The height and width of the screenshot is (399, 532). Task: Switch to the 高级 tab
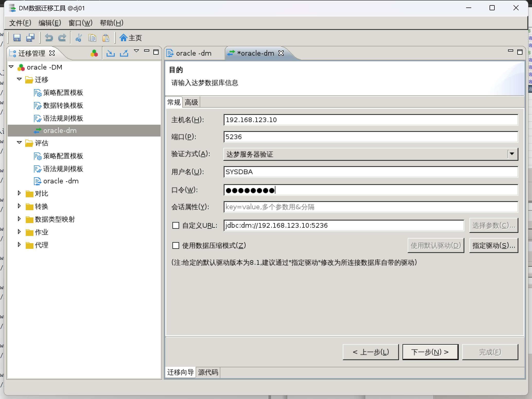click(x=191, y=102)
